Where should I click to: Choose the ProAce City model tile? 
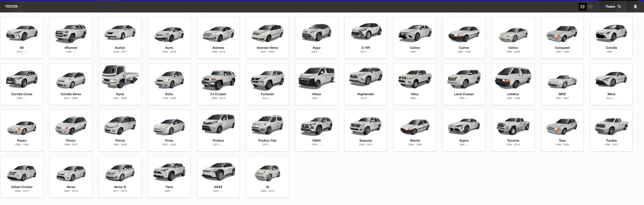pyautogui.click(x=267, y=131)
